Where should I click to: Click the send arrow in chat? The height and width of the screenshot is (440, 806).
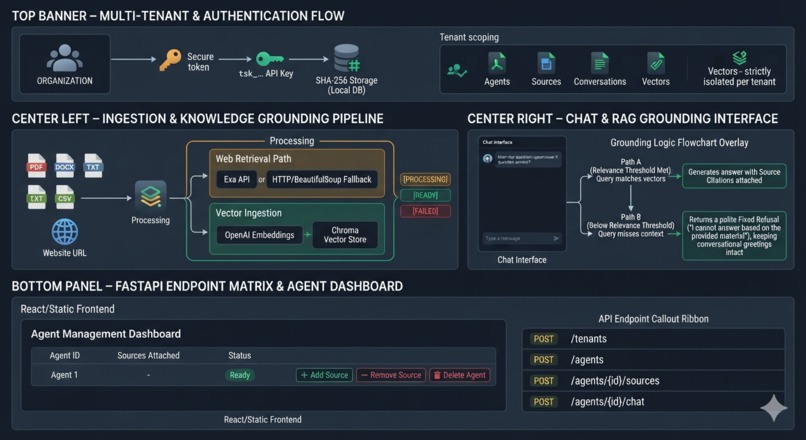(556, 238)
